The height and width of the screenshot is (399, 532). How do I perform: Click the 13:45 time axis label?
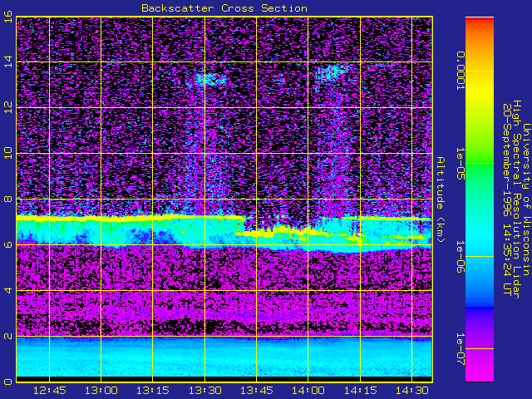pyautogui.click(x=257, y=391)
